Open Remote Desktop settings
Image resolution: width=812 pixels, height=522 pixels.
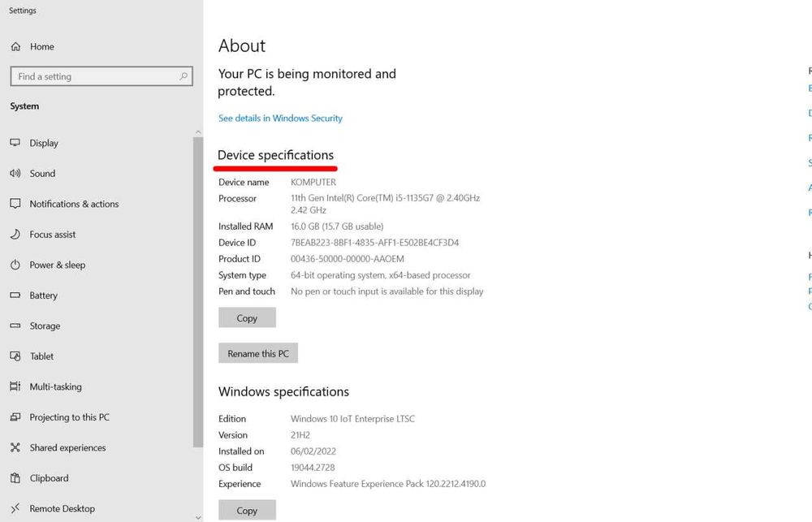pos(98,508)
